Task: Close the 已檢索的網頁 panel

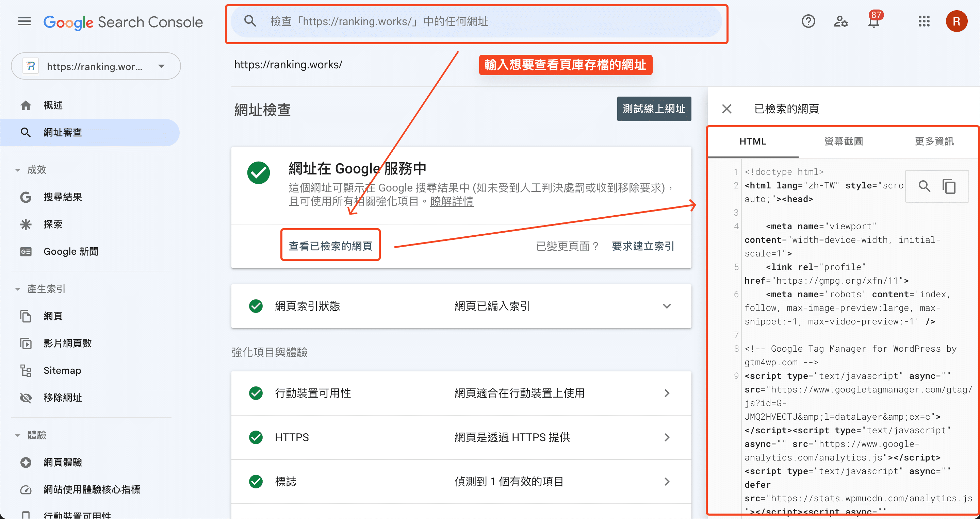Action: [x=726, y=109]
